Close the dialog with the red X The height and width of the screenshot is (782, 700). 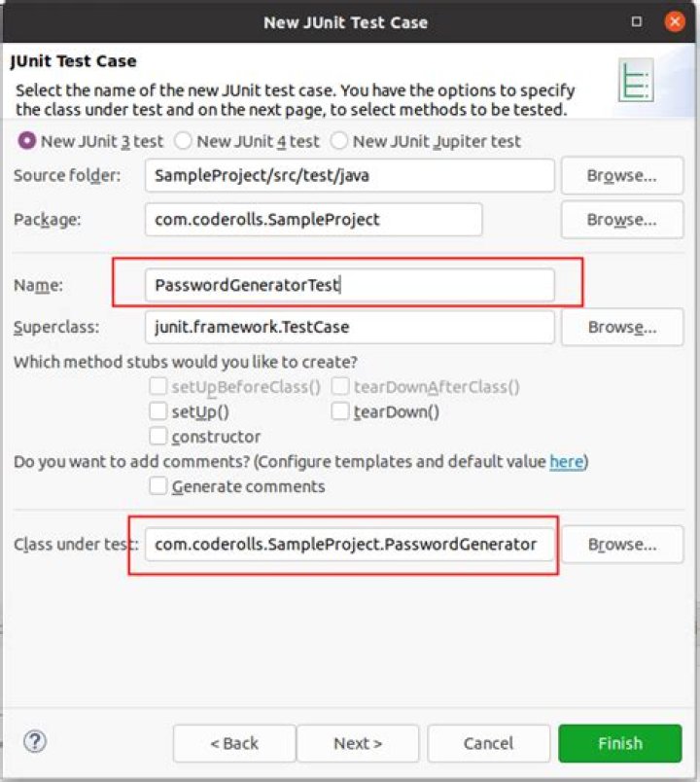click(x=674, y=21)
